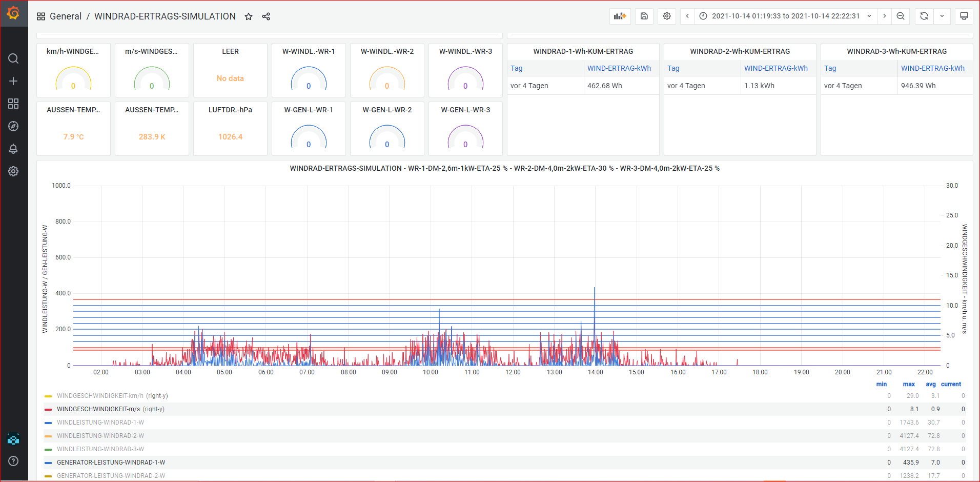Toggle WINDLEISTUNG-WINDRAD-1-W series visibility

[100, 423]
